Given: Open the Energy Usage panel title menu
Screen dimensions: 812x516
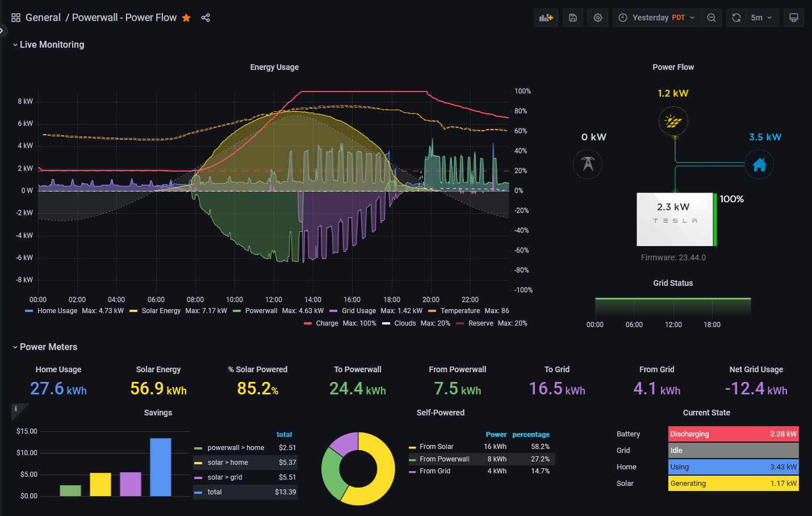Looking at the screenshot, I should [274, 67].
